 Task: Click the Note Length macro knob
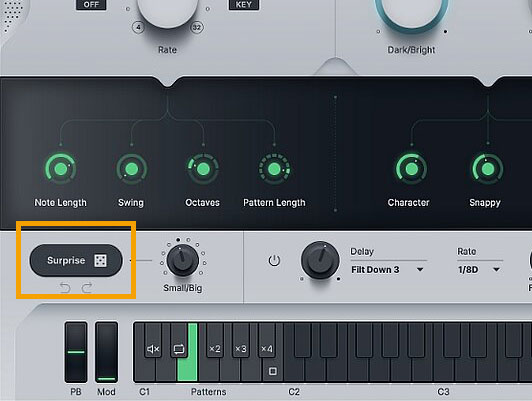click(61, 169)
